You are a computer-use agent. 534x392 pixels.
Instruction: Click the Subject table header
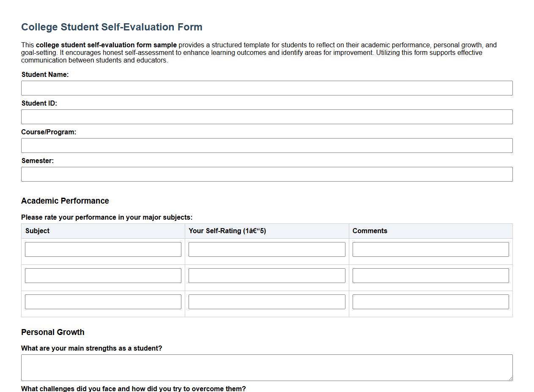click(x=38, y=231)
